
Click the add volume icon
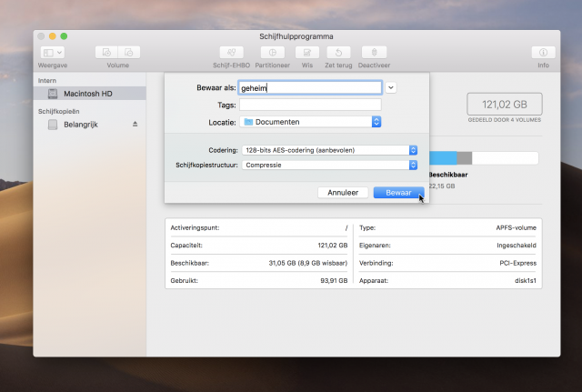(x=107, y=53)
